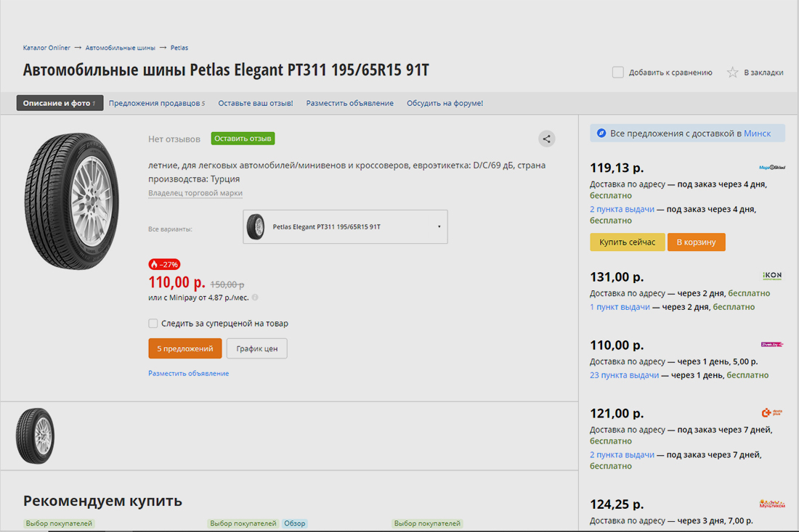This screenshot has height=532, width=799.
Task: Click the '124,25 р.' offer price
Action: pos(617,504)
